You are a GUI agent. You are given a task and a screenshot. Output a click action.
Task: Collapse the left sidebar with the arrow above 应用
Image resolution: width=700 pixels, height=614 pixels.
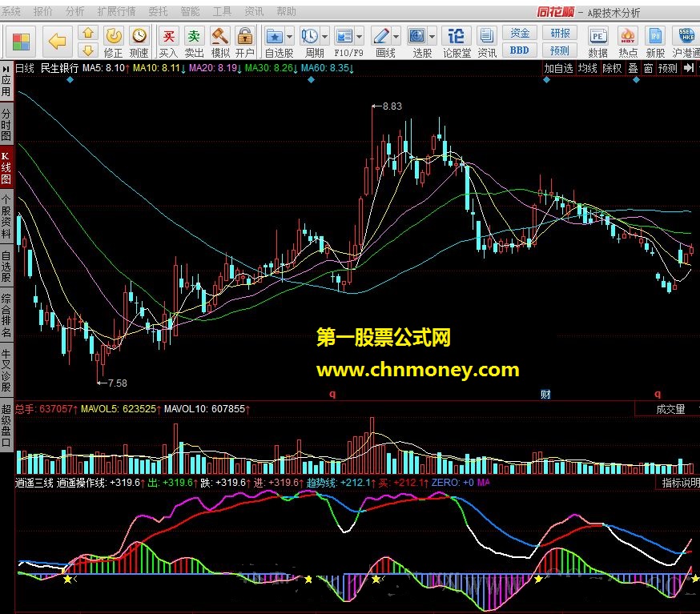tap(6, 69)
